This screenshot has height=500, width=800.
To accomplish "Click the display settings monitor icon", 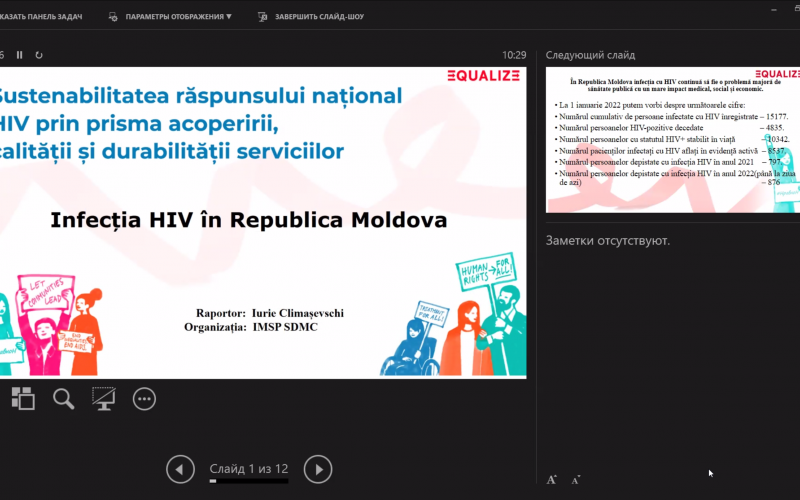I will click(x=112, y=17).
